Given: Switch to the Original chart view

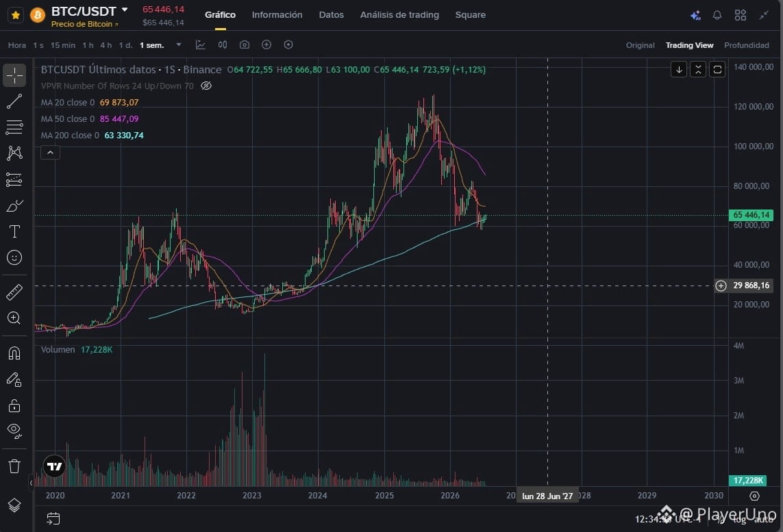Looking at the screenshot, I should click(641, 45).
